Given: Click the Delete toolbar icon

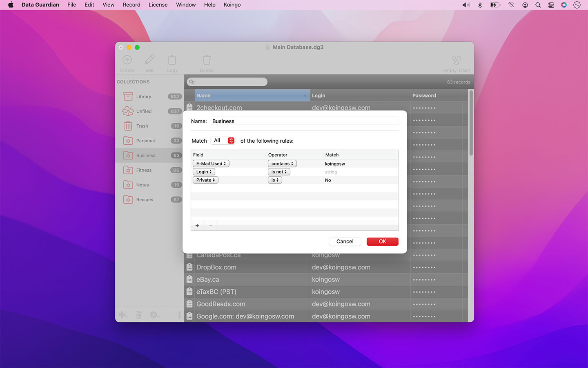Looking at the screenshot, I should pyautogui.click(x=207, y=60).
